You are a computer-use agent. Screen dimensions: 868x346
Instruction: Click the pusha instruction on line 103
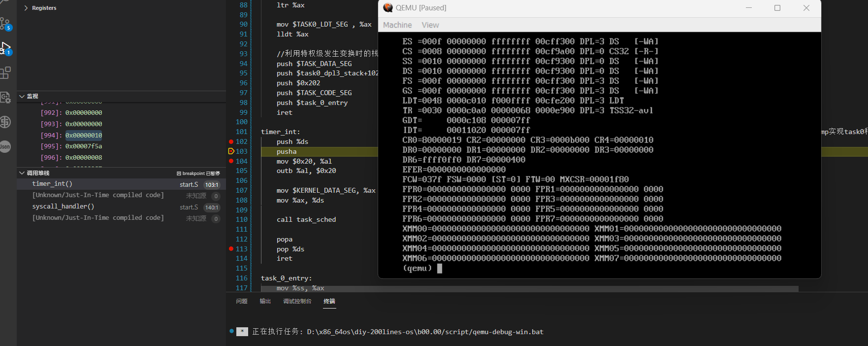[287, 151]
